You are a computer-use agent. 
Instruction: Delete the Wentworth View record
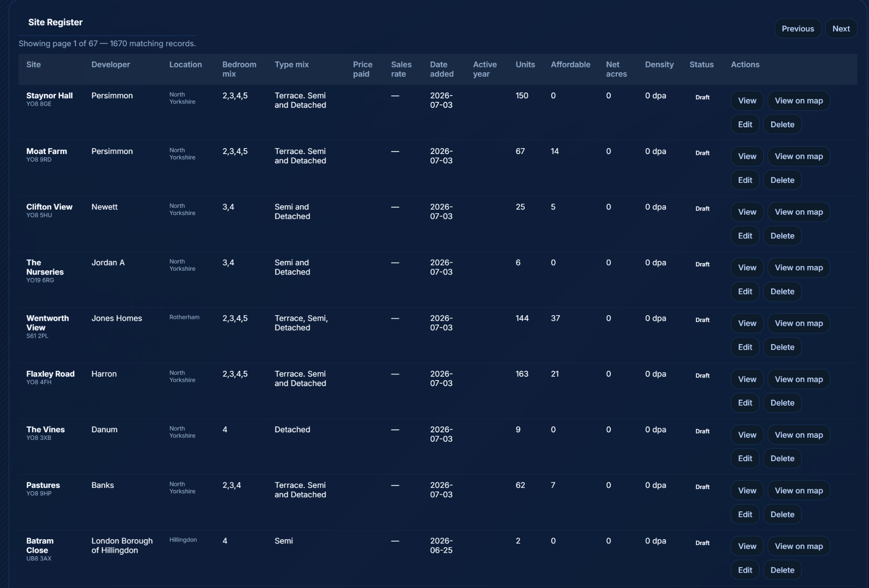tap(782, 347)
